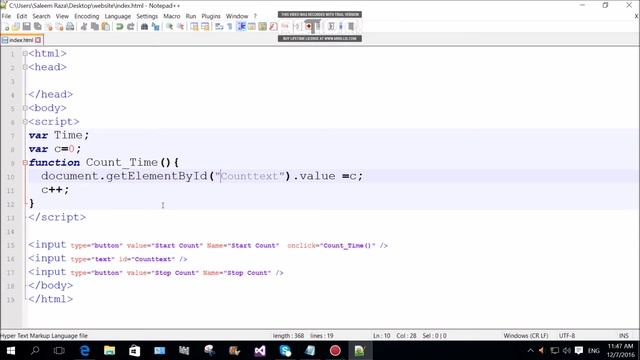Collapse the <html> fold on line 1
Image resolution: width=640 pixels, height=360 pixels.
click(25, 53)
